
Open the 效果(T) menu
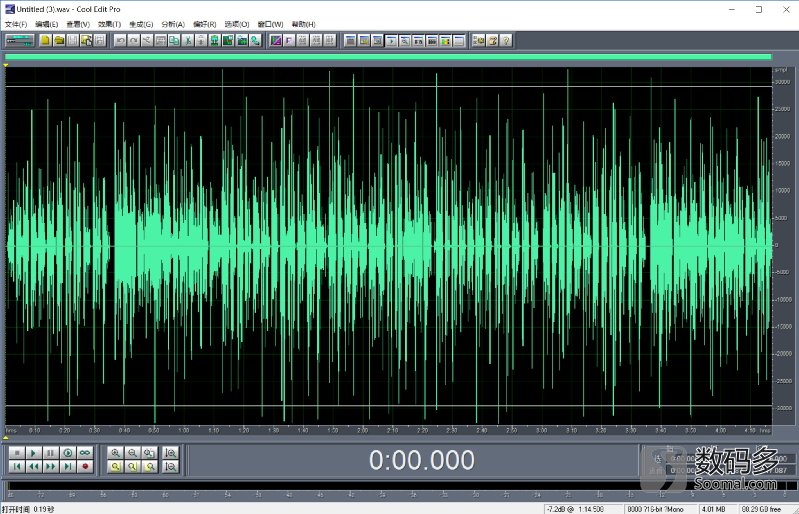coord(109,24)
